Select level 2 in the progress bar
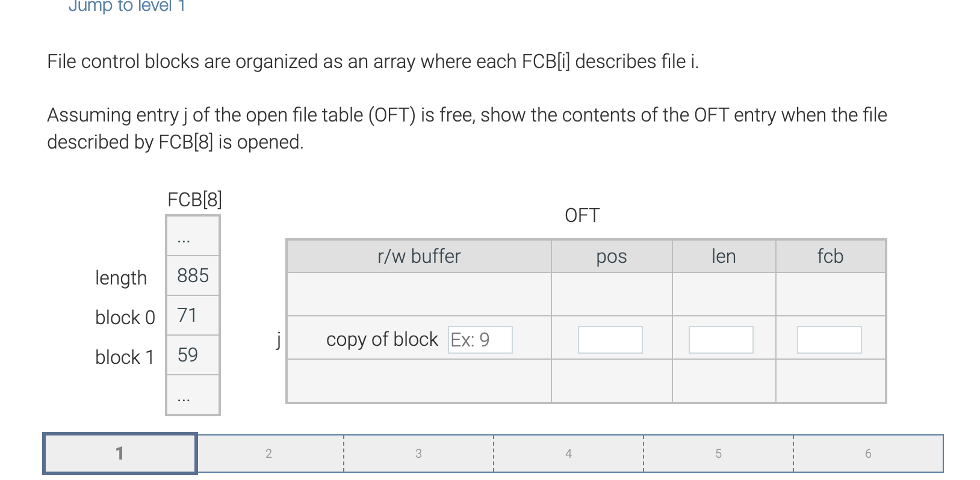The image size is (980, 480). 268,453
